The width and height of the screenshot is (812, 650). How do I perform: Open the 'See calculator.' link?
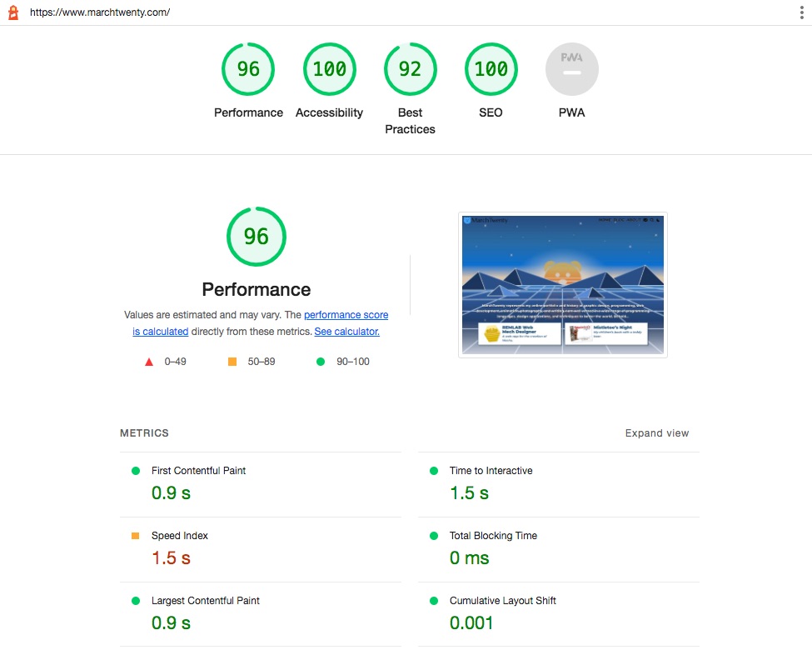click(x=347, y=331)
